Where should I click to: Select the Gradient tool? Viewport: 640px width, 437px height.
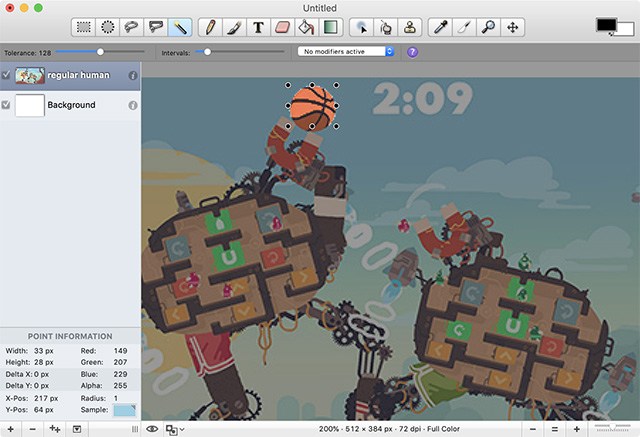(331, 27)
